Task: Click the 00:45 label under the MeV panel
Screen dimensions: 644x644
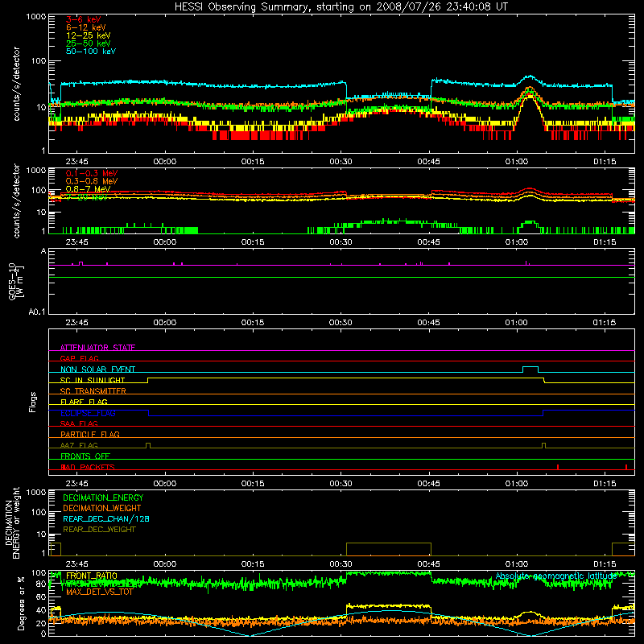Action: pos(428,242)
